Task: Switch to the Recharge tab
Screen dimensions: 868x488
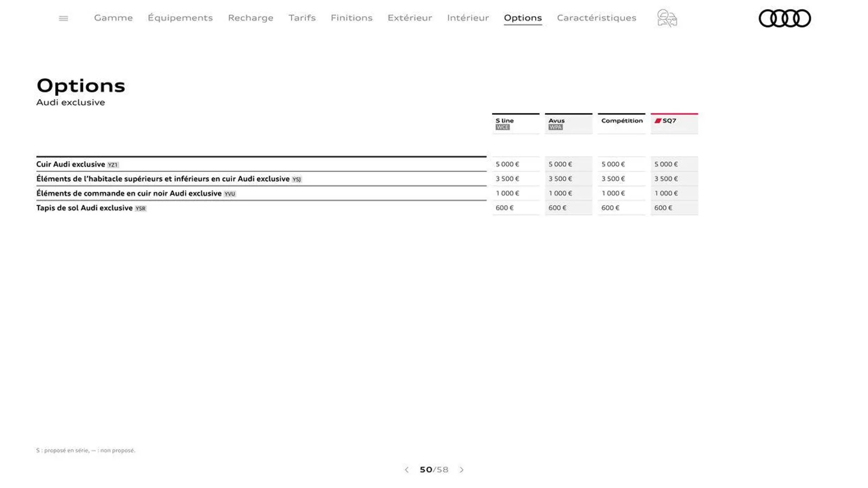Action: tap(250, 18)
